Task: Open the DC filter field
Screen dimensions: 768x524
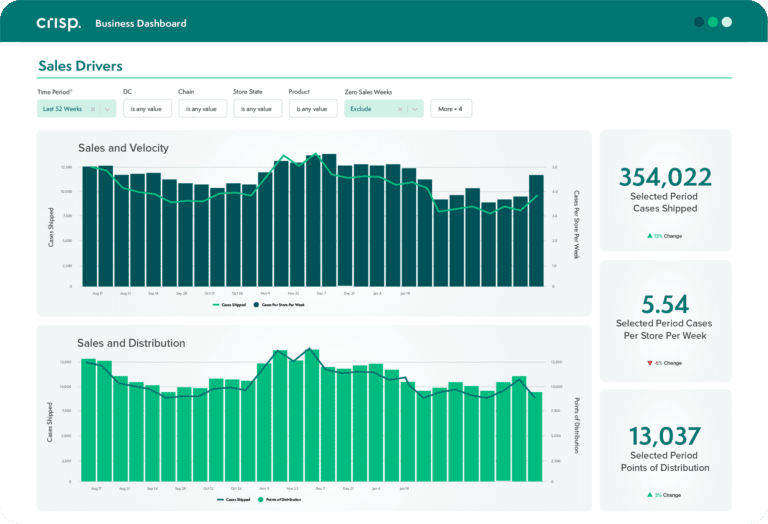Action: (x=147, y=109)
